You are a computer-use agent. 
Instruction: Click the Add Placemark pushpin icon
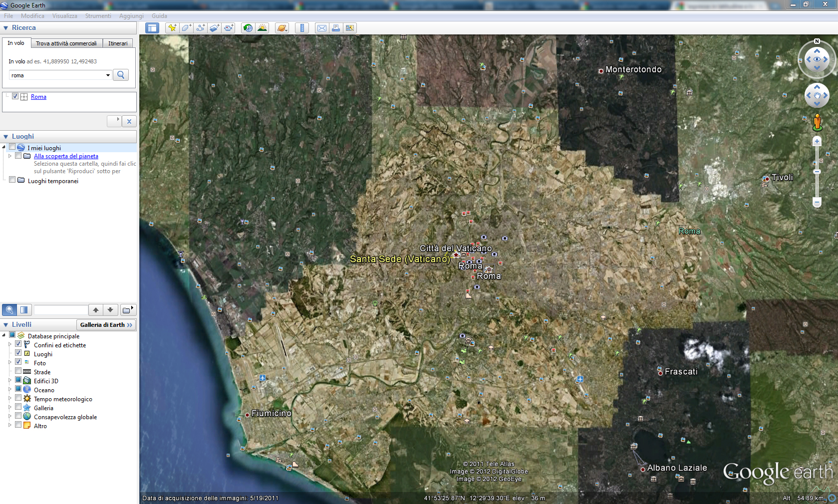point(172,28)
